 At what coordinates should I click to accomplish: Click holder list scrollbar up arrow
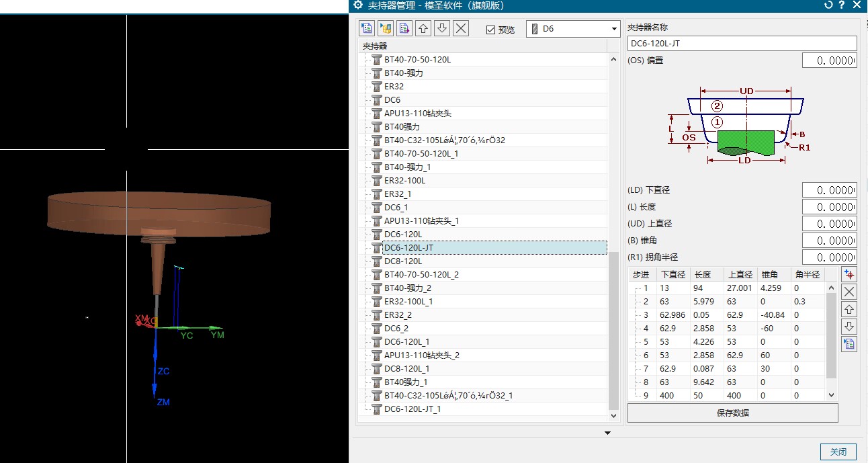(613, 59)
